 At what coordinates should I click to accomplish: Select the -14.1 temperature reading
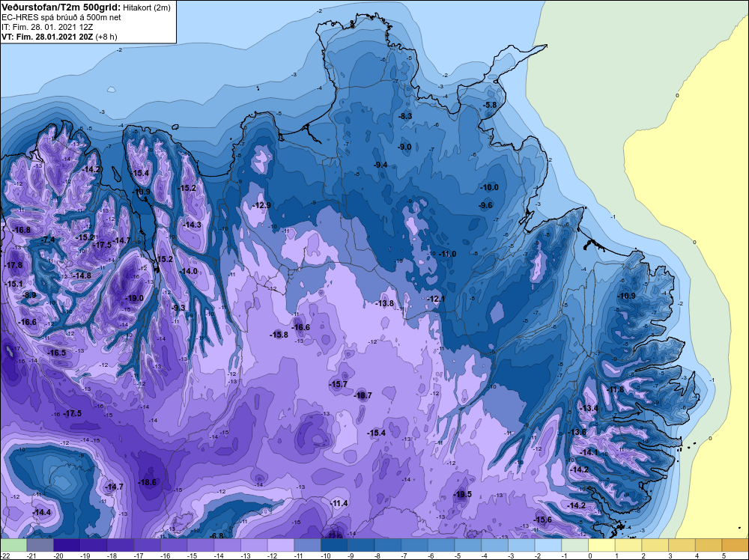(x=589, y=452)
